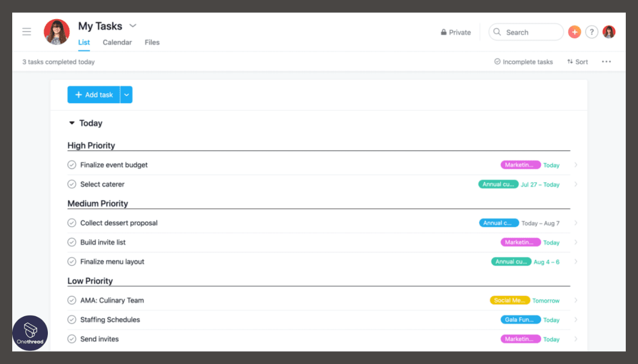Open your profile avatar menu
Image resolution: width=638 pixels, height=364 pixels.
point(609,32)
